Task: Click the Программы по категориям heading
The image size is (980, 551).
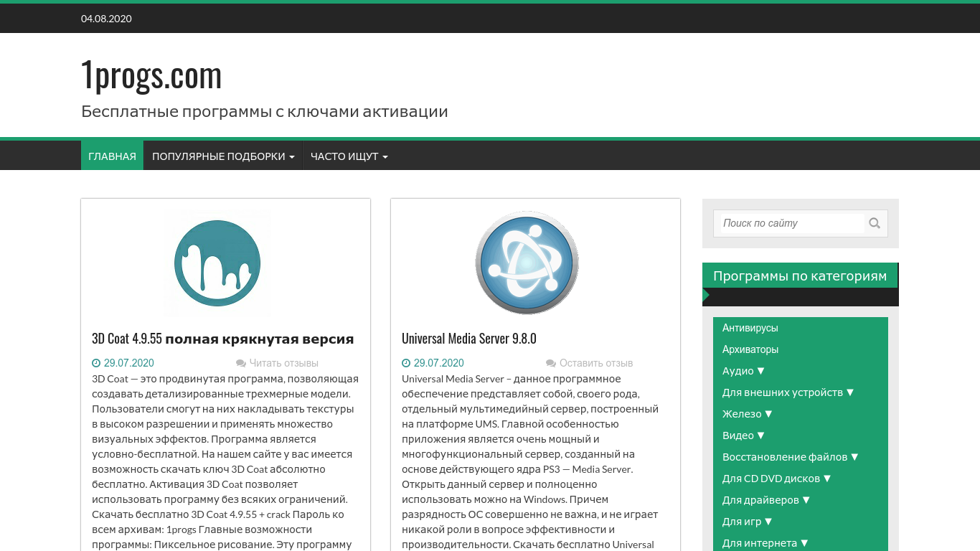Action: pyautogui.click(x=800, y=275)
